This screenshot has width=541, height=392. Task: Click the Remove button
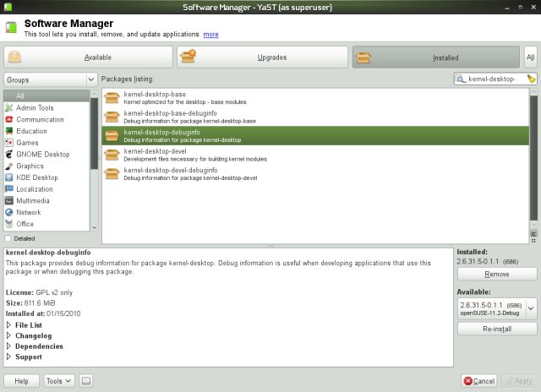(x=497, y=275)
